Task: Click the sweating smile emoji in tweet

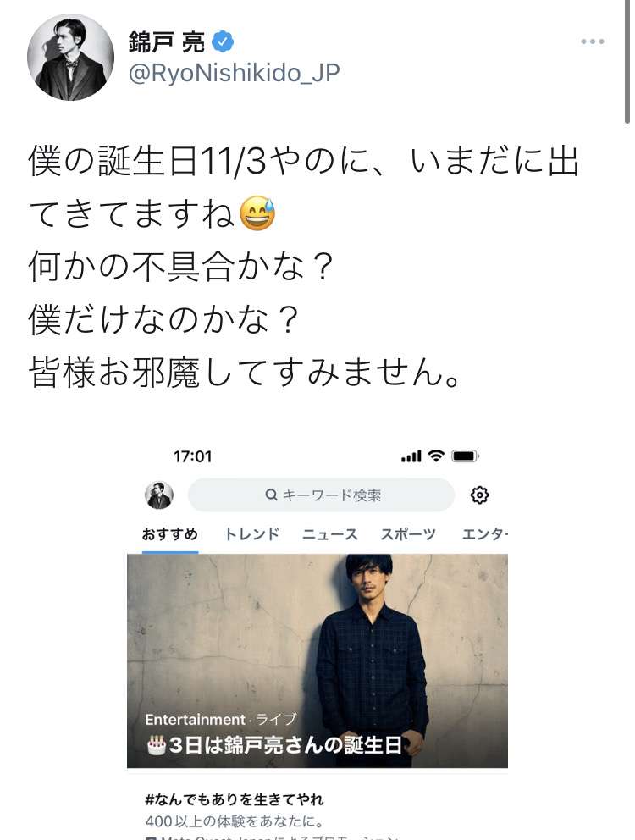Action: [x=257, y=213]
